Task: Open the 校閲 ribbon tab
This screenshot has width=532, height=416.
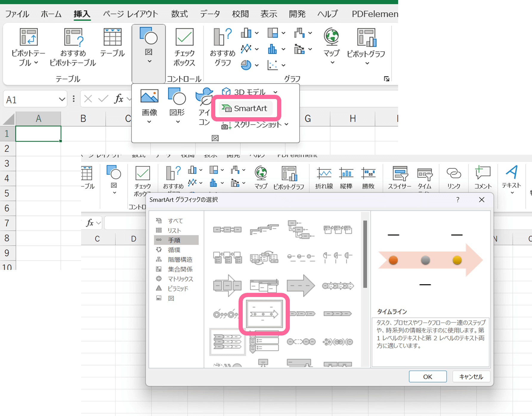Action: [240, 14]
